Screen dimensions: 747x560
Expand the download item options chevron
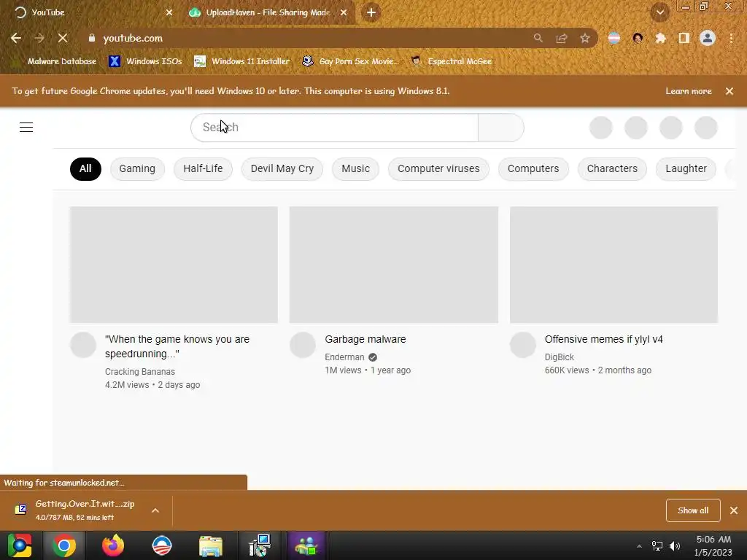155,510
